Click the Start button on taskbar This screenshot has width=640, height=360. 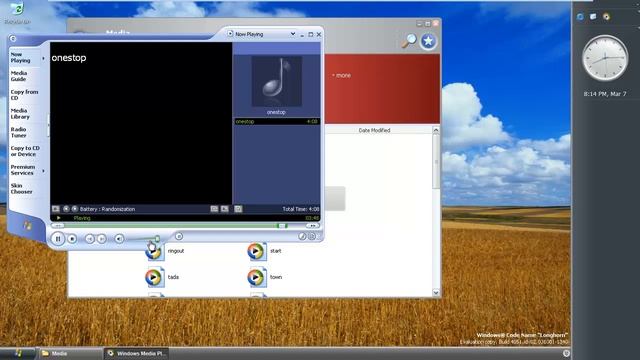[18, 353]
